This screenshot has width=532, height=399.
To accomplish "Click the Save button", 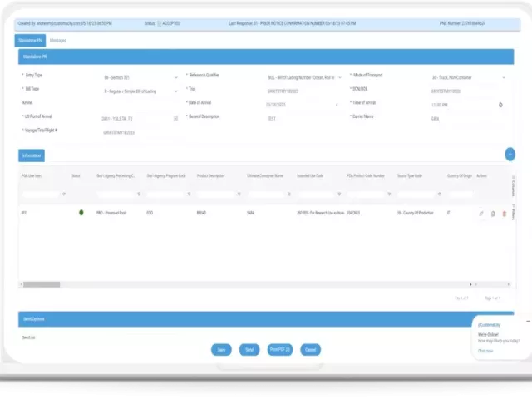I will point(221,350).
